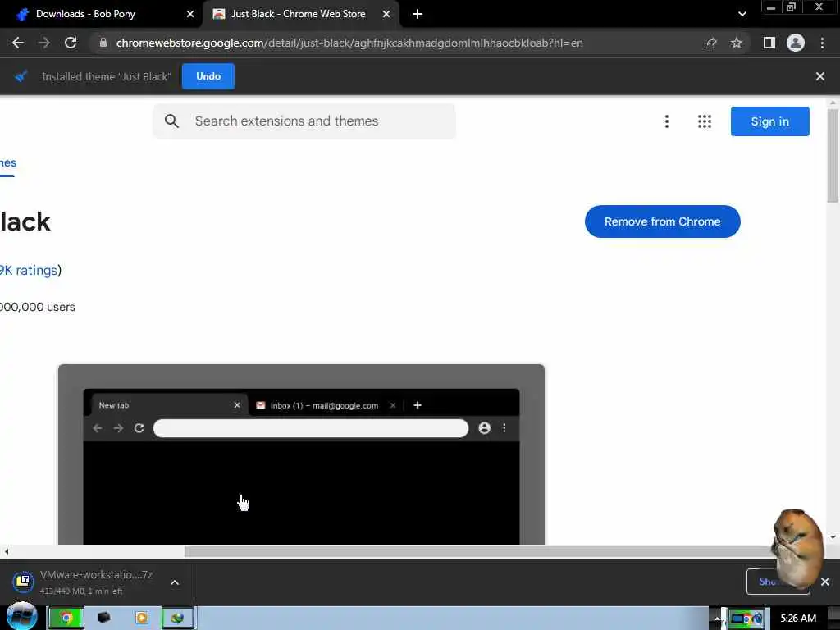
Task: Undo the installed Just Black theme
Action: pyautogui.click(x=208, y=76)
